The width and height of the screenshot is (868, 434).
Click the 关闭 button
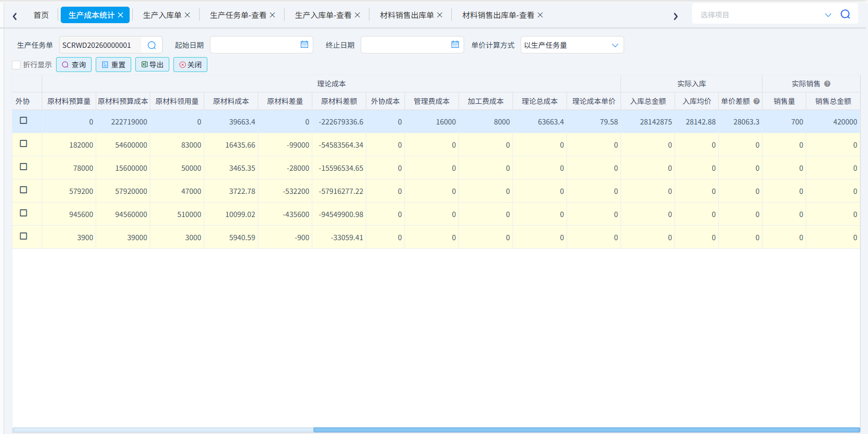(x=190, y=65)
